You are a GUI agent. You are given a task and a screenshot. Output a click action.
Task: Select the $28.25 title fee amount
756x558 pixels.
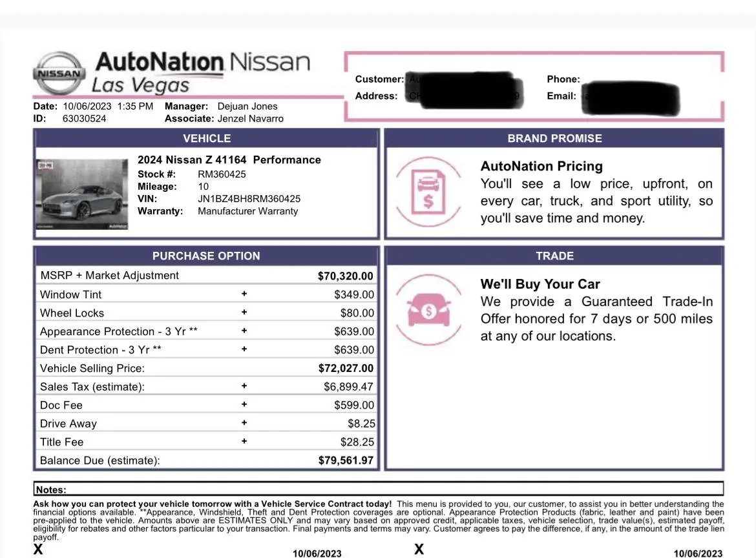click(357, 442)
